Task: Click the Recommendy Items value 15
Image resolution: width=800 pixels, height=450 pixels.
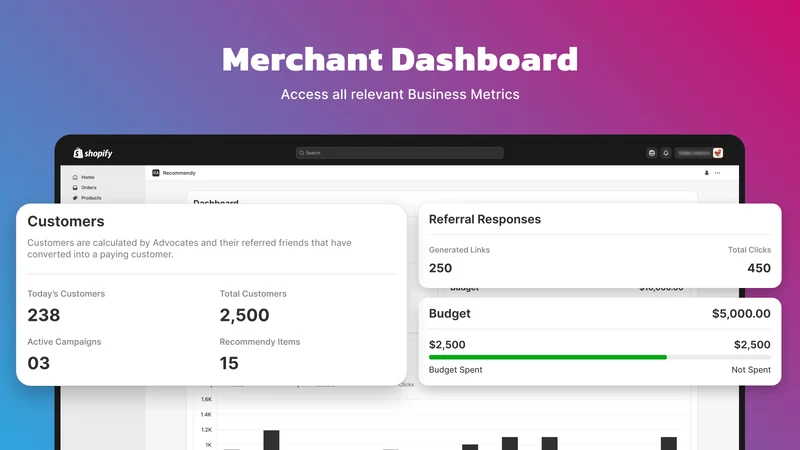Action: click(x=229, y=363)
